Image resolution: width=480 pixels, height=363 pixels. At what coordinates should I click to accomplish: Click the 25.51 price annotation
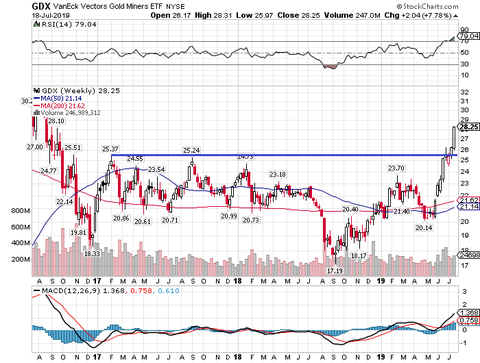pos(73,147)
